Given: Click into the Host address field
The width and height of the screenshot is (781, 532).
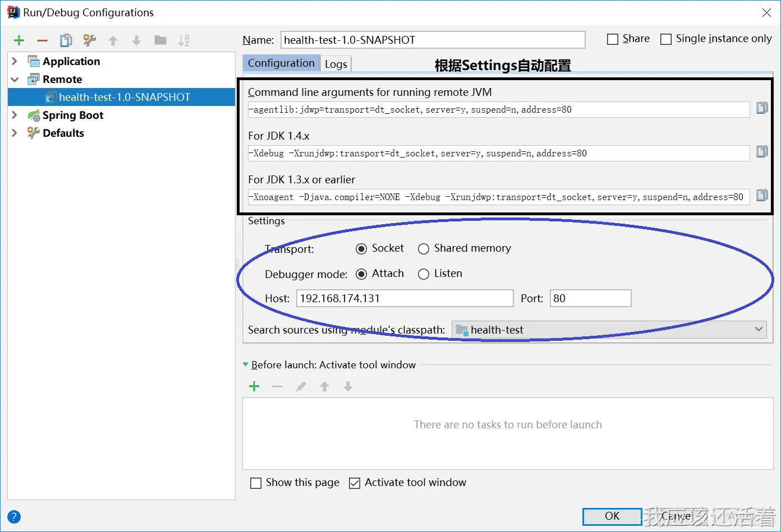Looking at the screenshot, I should pyautogui.click(x=405, y=298).
